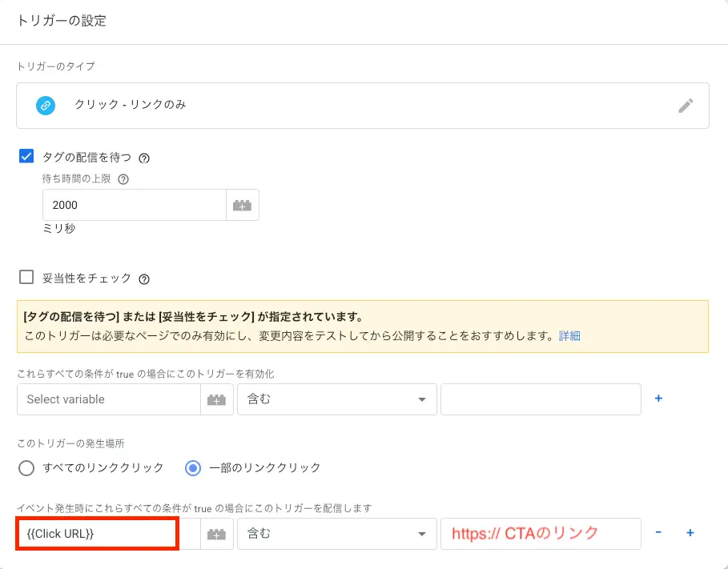Open the 詳細 link in the warning

[569, 336]
